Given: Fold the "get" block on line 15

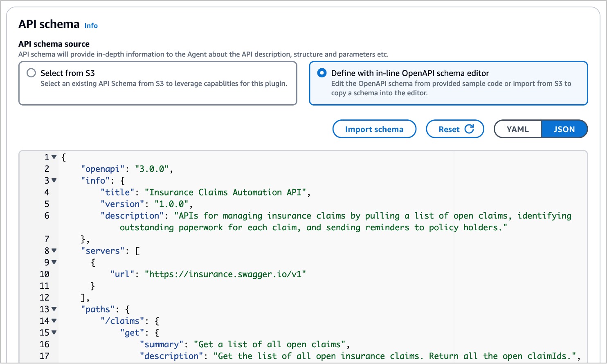Looking at the screenshot, I should click(54, 333).
